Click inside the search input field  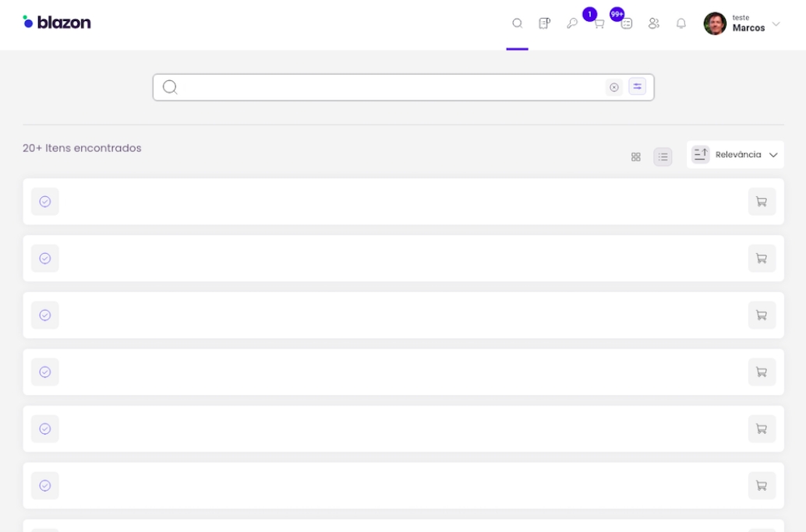click(390, 87)
